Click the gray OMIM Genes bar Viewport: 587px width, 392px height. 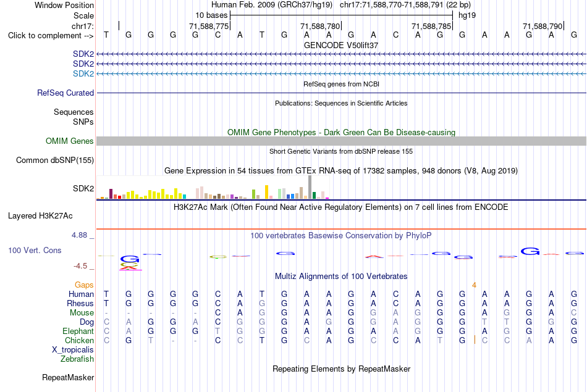tap(341, 141)
